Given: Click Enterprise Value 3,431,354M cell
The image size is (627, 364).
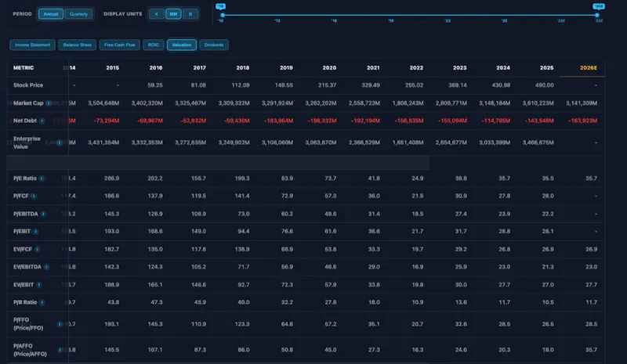Looking at the screenshot, I should (103, 142).
